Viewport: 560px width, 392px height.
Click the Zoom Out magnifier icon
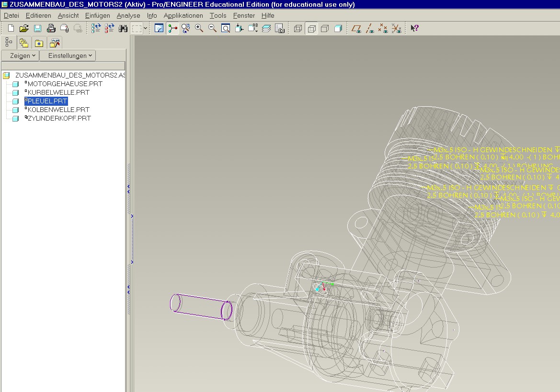pyautogui.click(x=213, y=28)
